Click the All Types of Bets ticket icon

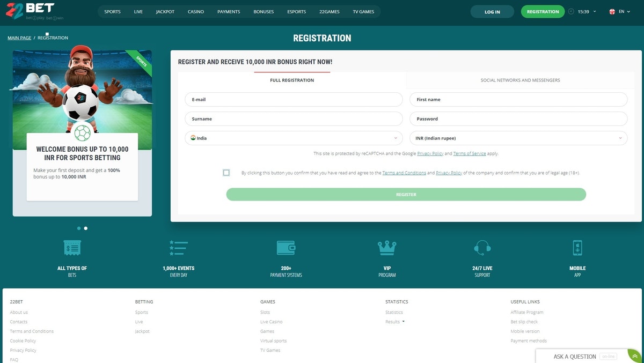pos(72,248)
